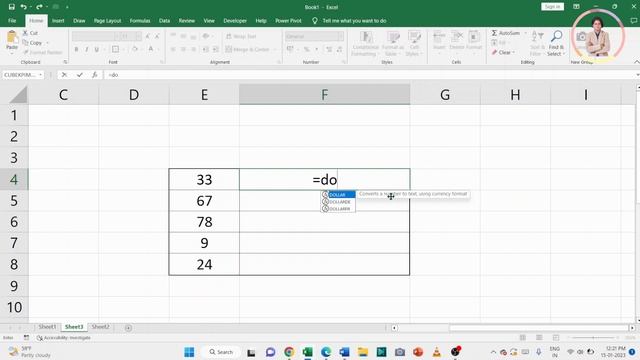This screenshot has height=360, width=640.
Task: Click the taskbar Search box
Action: coord(221,352)
